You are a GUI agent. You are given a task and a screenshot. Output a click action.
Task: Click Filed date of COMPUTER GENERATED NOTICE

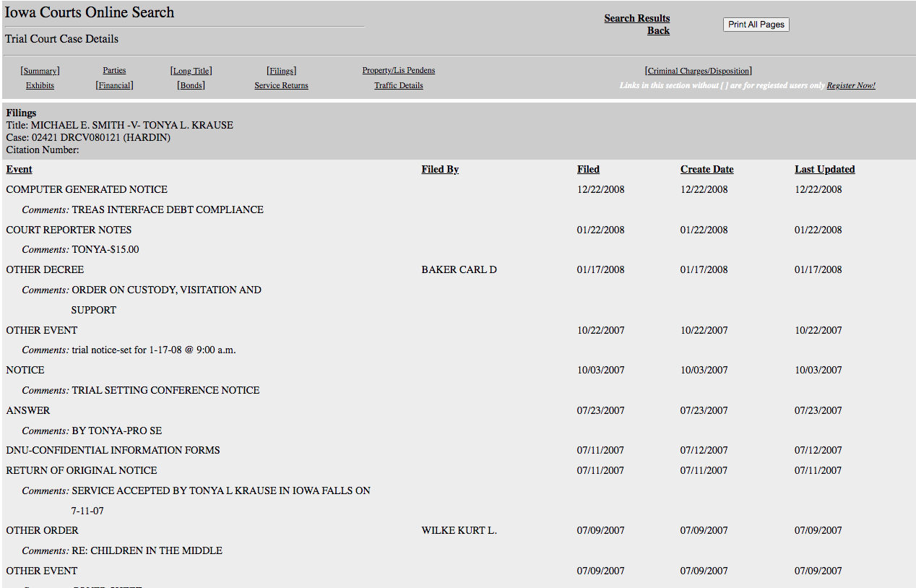(601, 189)
